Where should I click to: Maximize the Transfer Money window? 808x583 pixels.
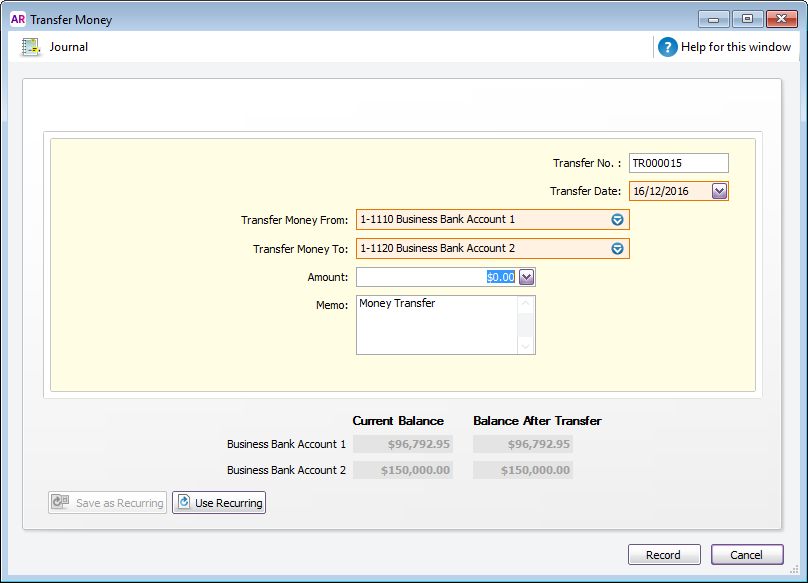pos(747,18)
